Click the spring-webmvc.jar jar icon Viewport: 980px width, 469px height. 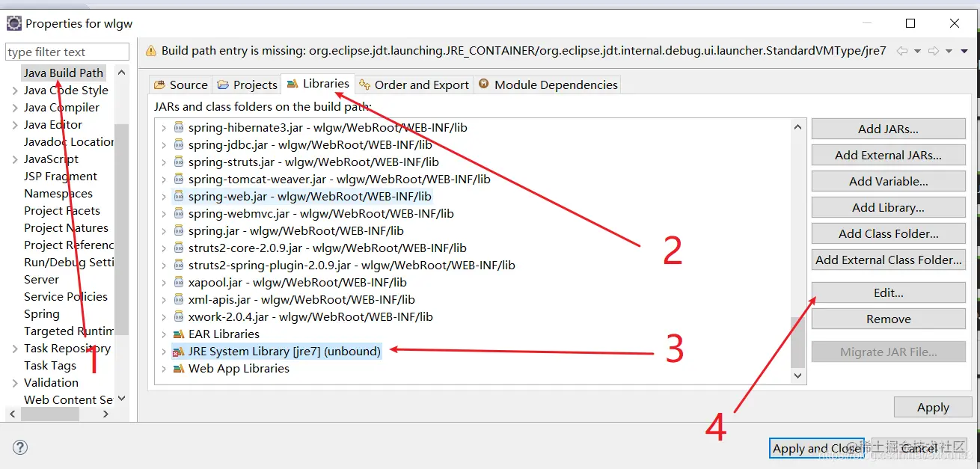(179, 213)
